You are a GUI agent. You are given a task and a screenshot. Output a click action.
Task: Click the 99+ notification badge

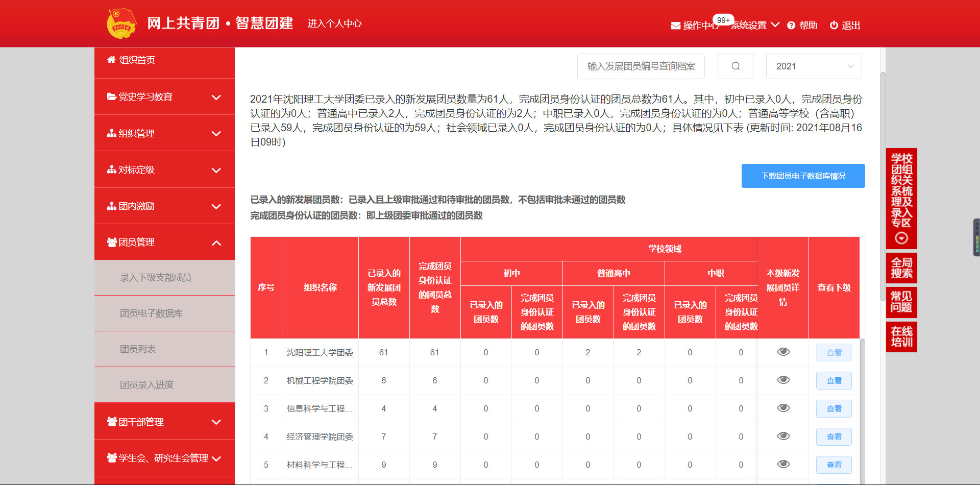point(723,20)
